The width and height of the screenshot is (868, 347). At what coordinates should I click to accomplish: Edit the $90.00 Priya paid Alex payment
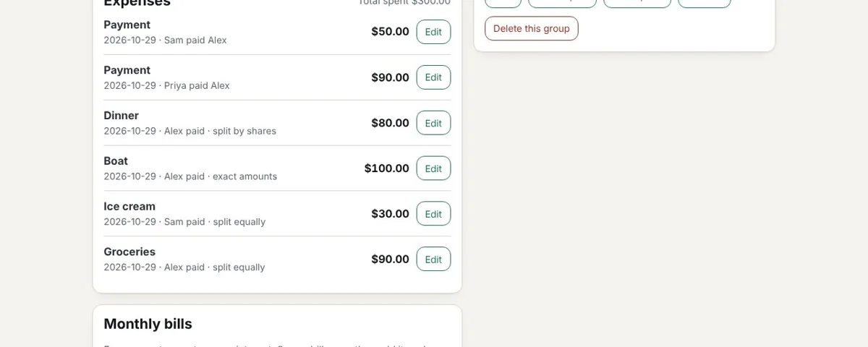pyautogui.click(x=433, y=77)
